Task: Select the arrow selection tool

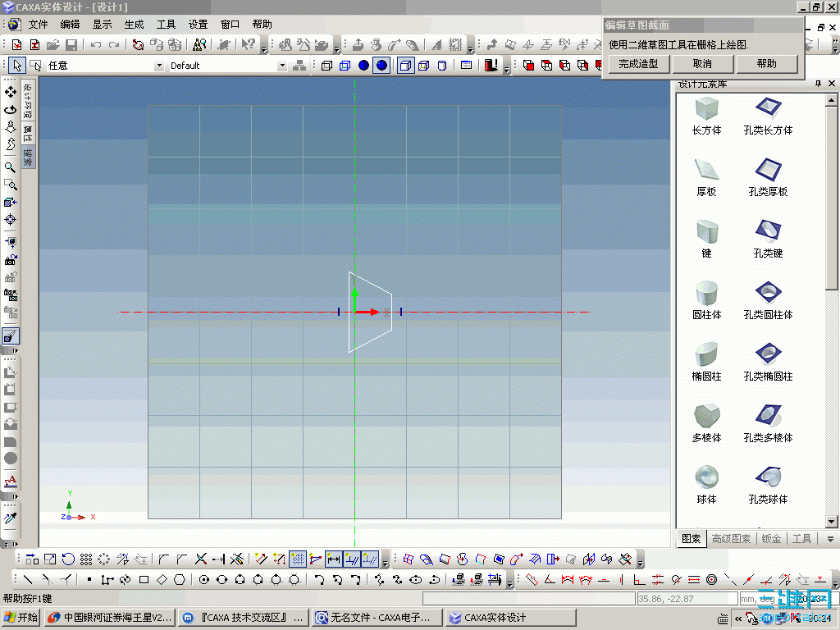Action: coord(17,66)
